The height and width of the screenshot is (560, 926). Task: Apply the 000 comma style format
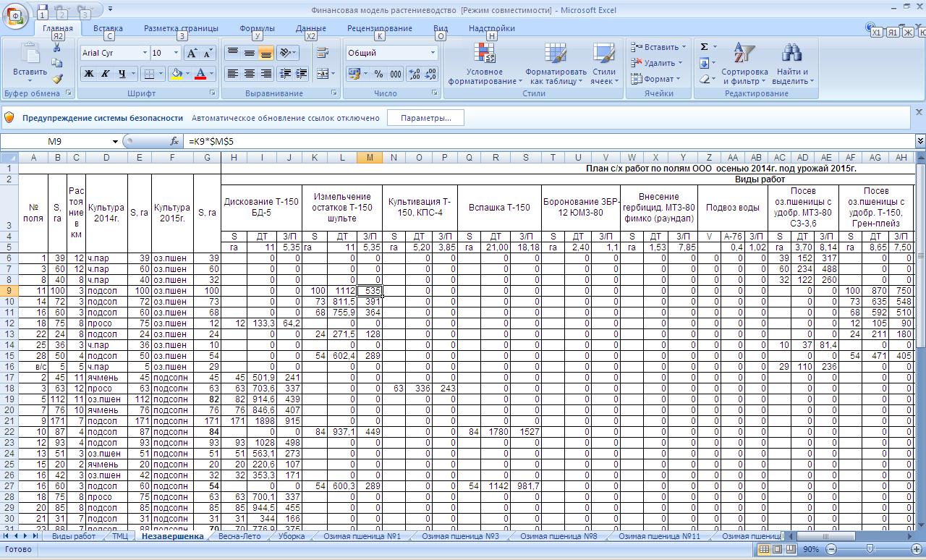[395, 73]
